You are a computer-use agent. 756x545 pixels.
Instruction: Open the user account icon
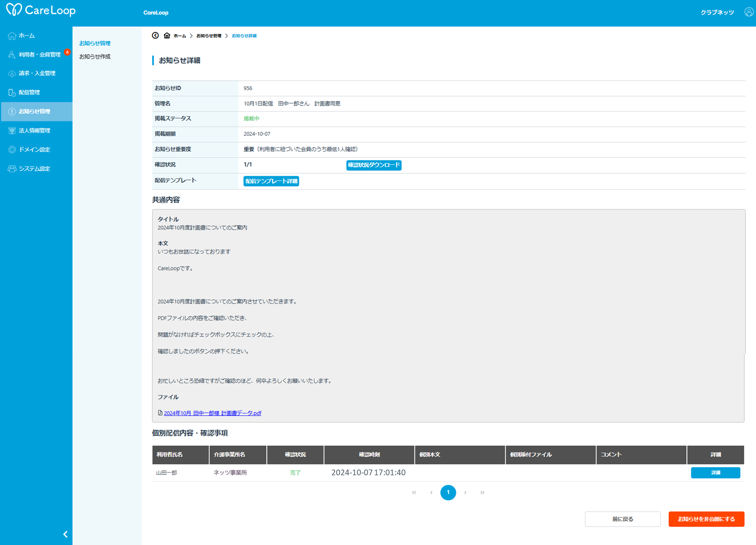coord(748,12)
